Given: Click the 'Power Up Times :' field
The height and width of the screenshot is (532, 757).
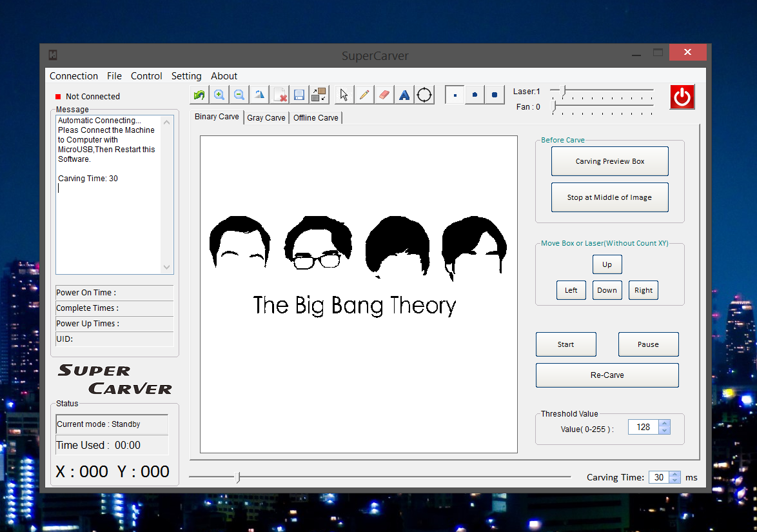Looking at the screenshot, I should coord(114,324).
